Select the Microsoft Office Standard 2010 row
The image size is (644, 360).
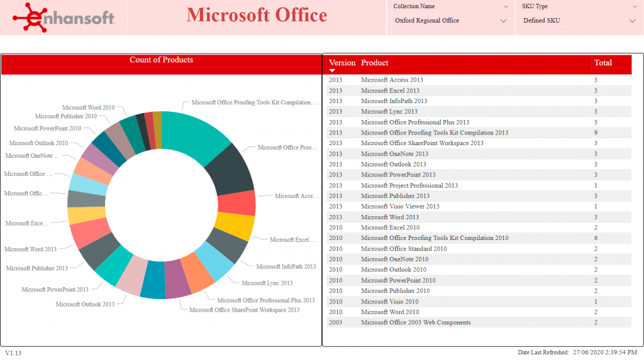click(479, 249)
